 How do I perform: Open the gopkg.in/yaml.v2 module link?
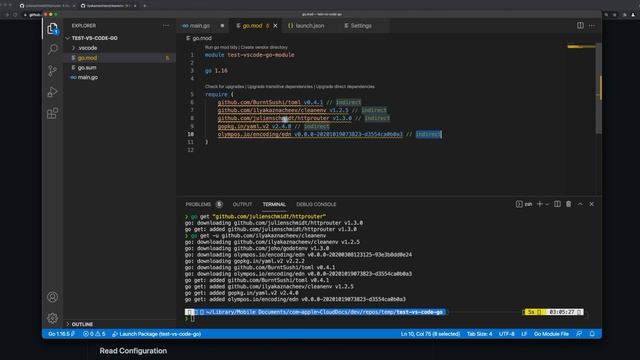(243, 127)
